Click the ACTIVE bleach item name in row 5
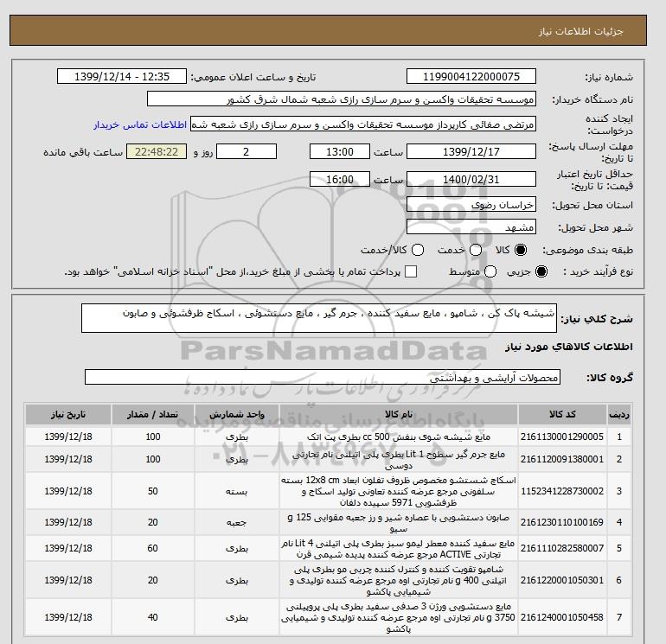The width and height of the screenshot is (666, 644). pyautogui.click(x=399, y=549)
